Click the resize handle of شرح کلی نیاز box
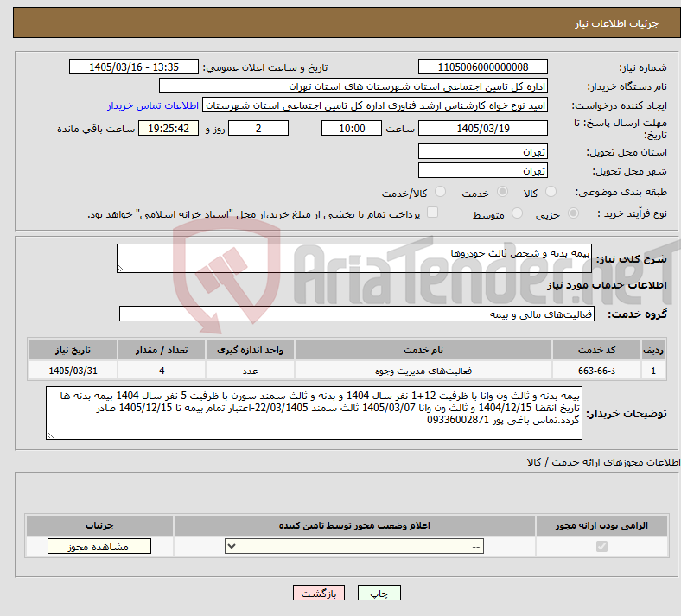The height and width of the screenshot is (616, 681). tap(121, 269)
